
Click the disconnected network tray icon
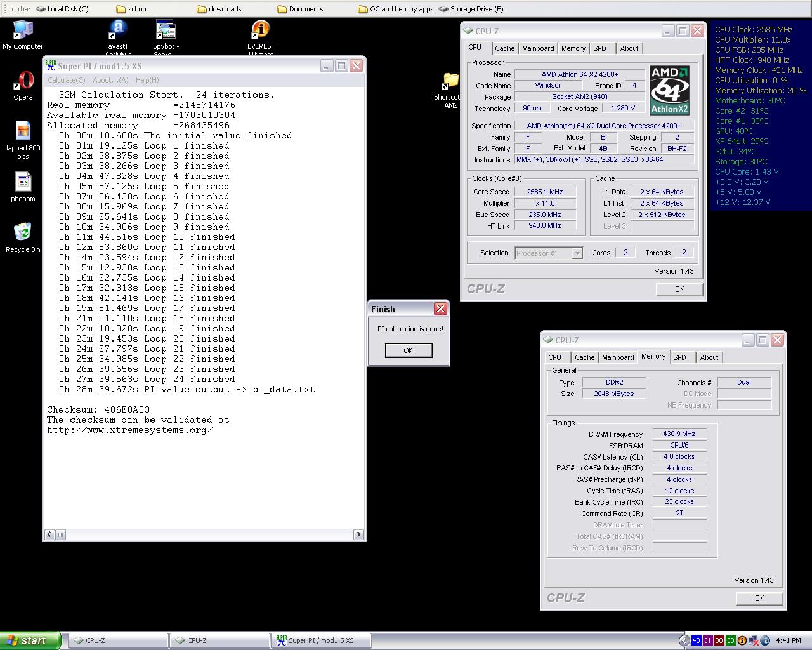coord(754,640)
